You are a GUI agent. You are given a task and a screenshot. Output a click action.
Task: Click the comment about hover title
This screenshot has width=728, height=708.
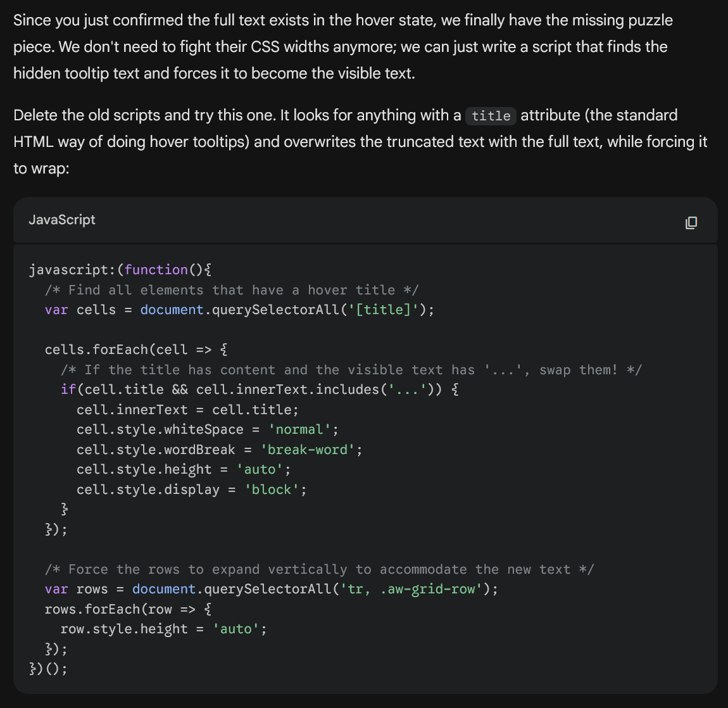[232, 289]
